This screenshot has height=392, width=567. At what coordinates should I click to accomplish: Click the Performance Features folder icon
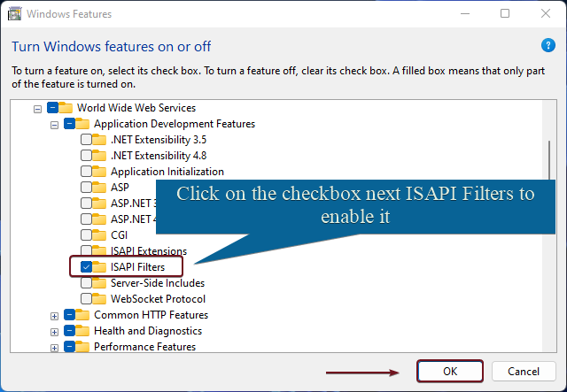point(82,347)
